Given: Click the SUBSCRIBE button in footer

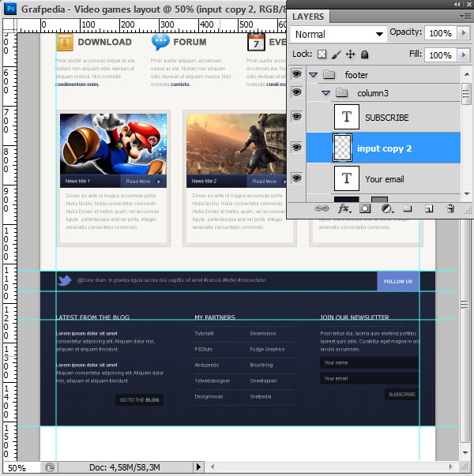Looking at the screenshot, I should [401, 394].
